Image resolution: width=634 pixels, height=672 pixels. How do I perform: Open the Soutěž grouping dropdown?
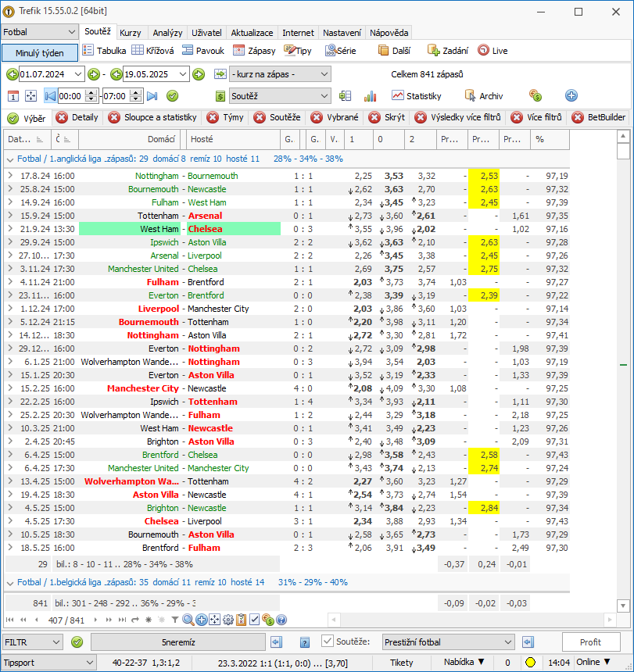click(x=281, y=96)
